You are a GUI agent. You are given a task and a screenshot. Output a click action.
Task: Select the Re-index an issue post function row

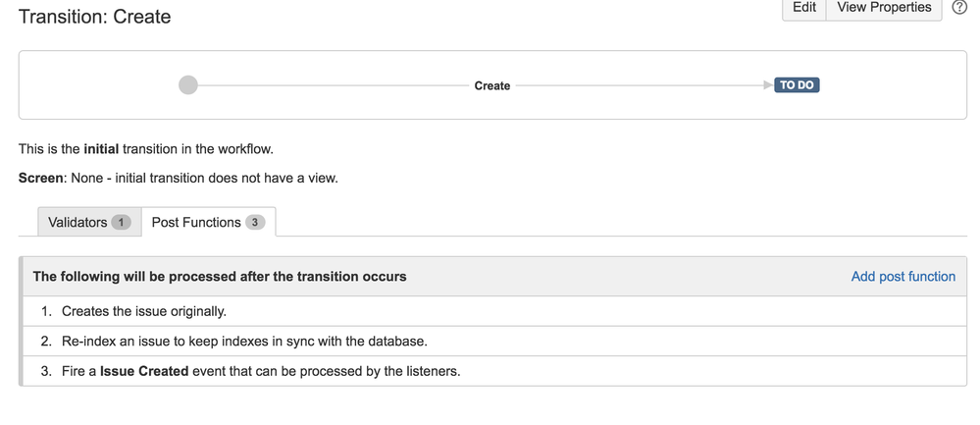point(494,342)
